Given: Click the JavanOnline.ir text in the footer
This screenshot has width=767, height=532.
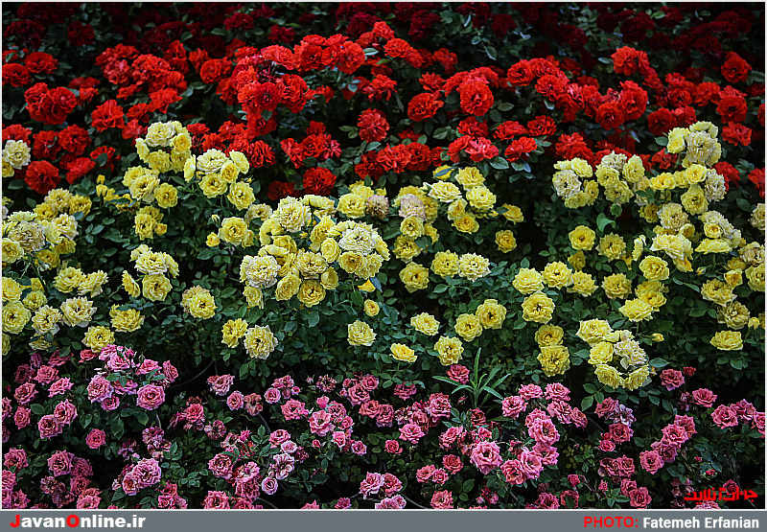Looking at the screenshot, I should click(78, 521).
